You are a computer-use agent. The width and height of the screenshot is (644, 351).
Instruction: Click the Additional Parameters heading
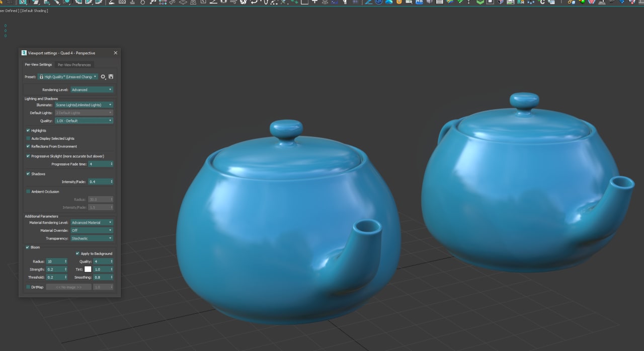pos(41,216)
